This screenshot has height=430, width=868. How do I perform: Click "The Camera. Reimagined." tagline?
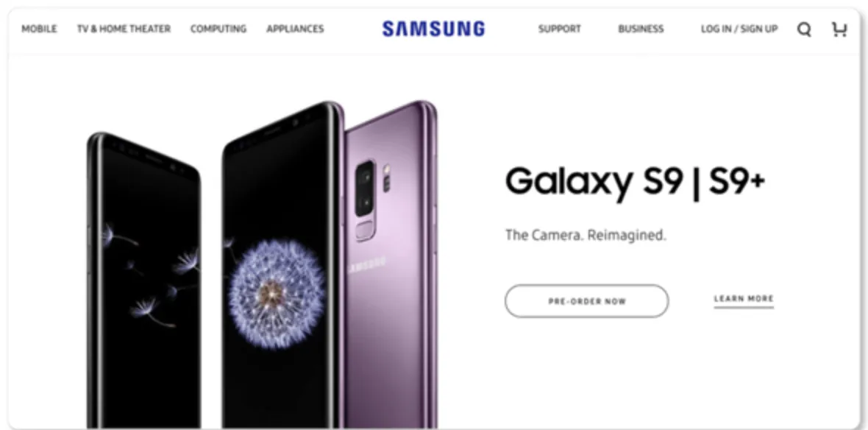pos(586,235)
